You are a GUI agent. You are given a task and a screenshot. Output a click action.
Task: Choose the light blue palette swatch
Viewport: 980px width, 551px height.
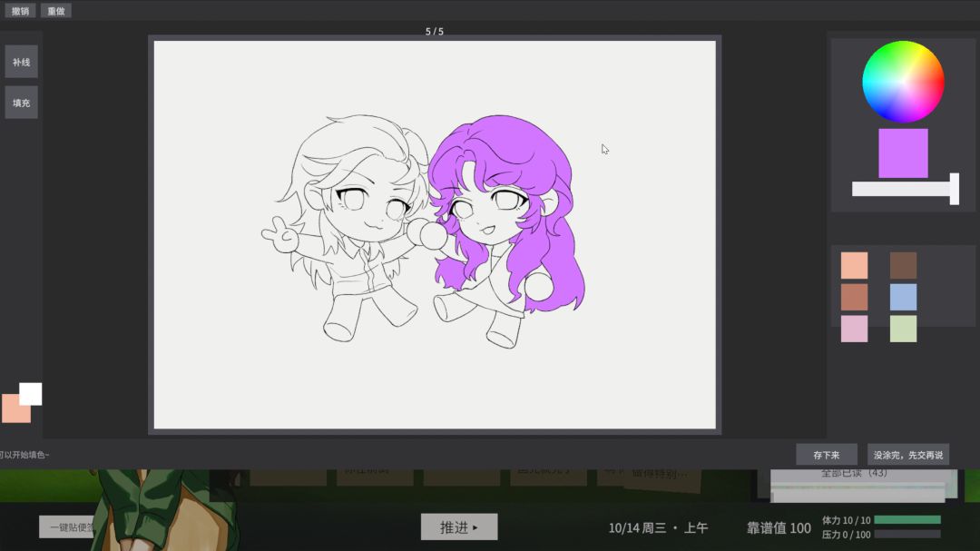pyautogui.click(x=903, y=297)
